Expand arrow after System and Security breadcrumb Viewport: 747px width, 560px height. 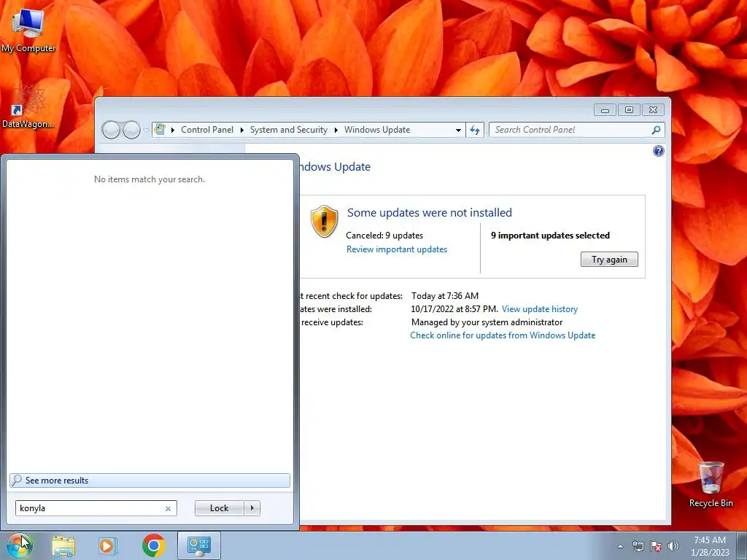click(x=336, y=130)
